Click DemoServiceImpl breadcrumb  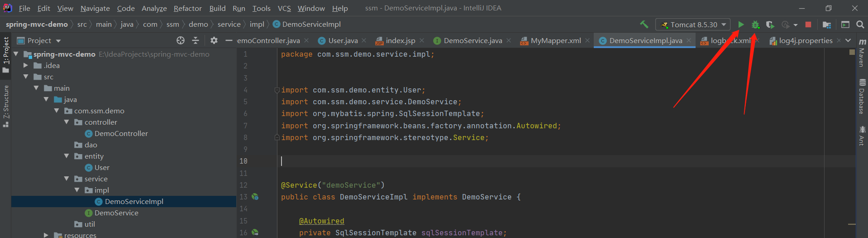(311, 24)
